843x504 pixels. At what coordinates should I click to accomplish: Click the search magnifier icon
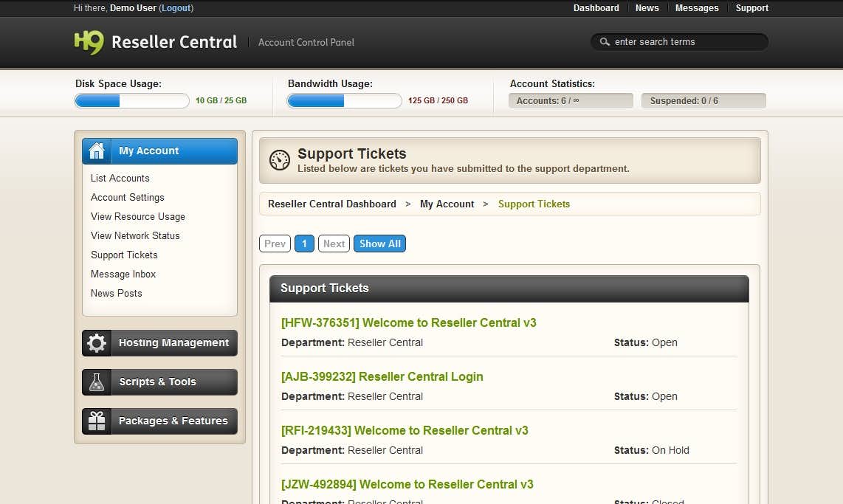coord(605,42)
